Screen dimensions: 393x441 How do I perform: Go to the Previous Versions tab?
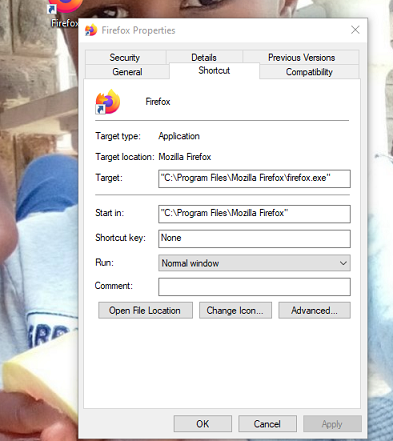pyautogui.click(x=301, y=57)
